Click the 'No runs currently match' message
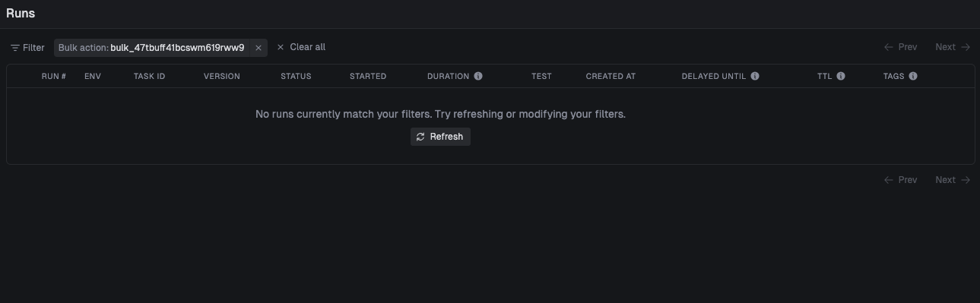The height and width of the screenshot is (303, 980). coord(440,114)
